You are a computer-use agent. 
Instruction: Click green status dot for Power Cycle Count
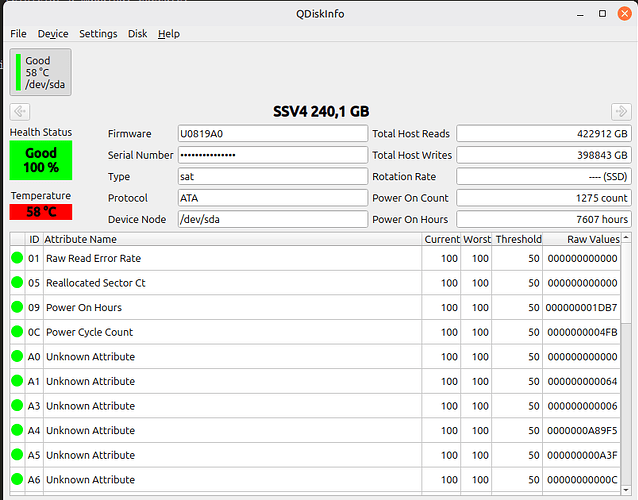coord(17,331)
